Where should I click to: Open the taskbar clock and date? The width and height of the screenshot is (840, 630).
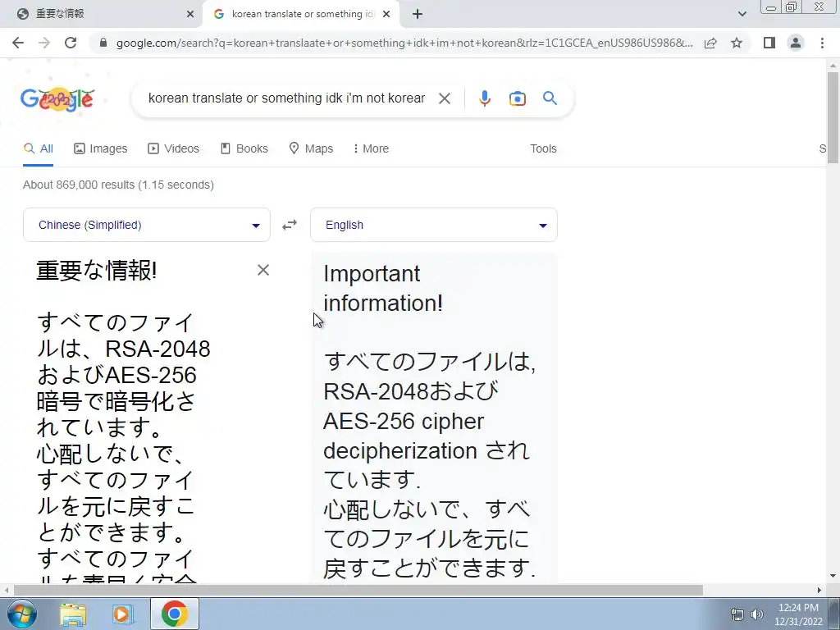798,614
